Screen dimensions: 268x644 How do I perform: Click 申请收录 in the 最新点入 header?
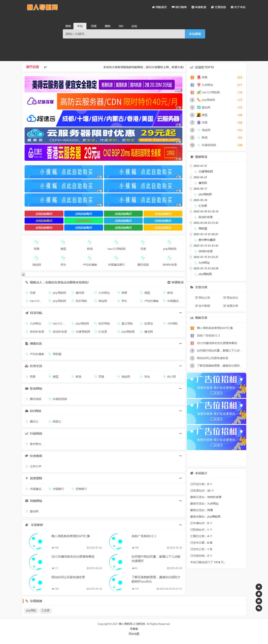tap(176, 283)
